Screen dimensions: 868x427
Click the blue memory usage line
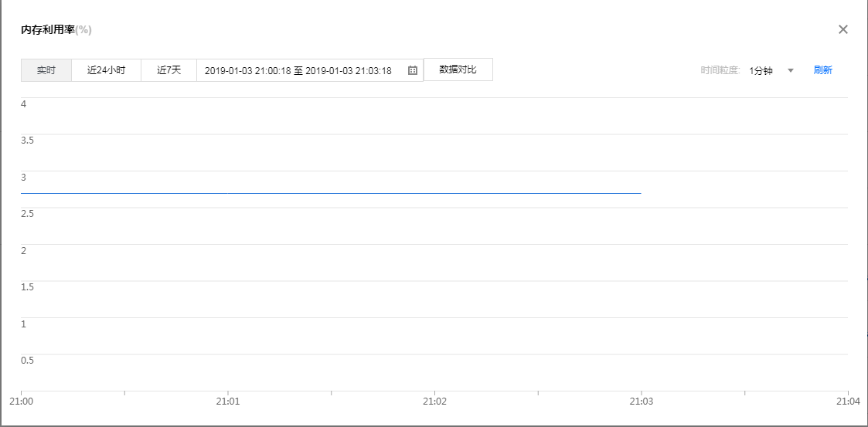pyautogui.click(x=331, y=193)
